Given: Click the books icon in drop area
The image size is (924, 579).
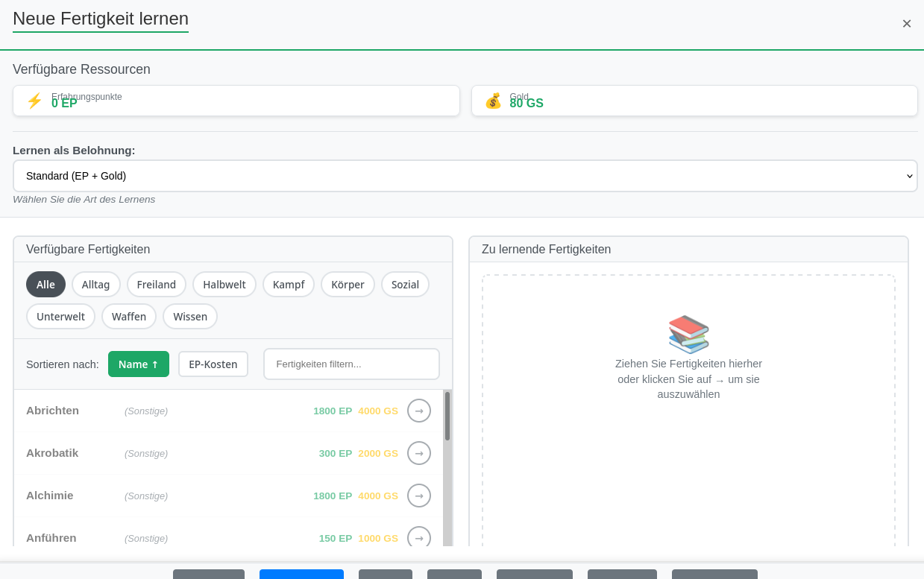Looking at the screenshot, I should click(688, 334).
